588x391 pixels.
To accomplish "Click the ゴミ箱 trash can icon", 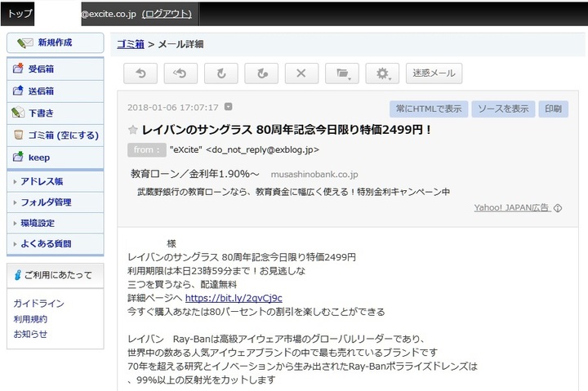I will point(18,135).
